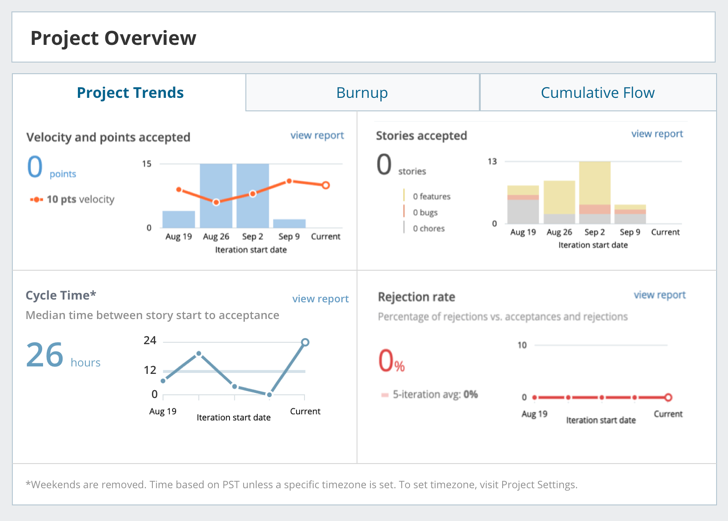The image size is (728, 521).
Task: Open view report for Stories accepted
Action: click(657, 134)
